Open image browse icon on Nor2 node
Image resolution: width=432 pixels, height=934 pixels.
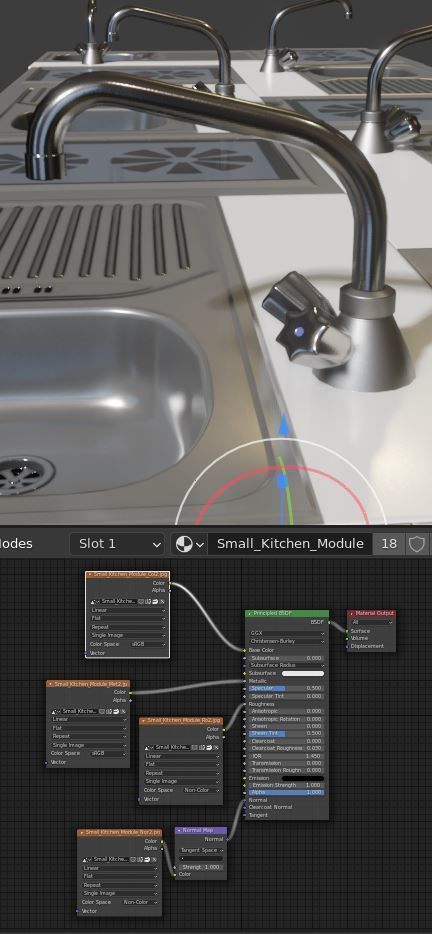pyautogui.click(x=86, y=859)
